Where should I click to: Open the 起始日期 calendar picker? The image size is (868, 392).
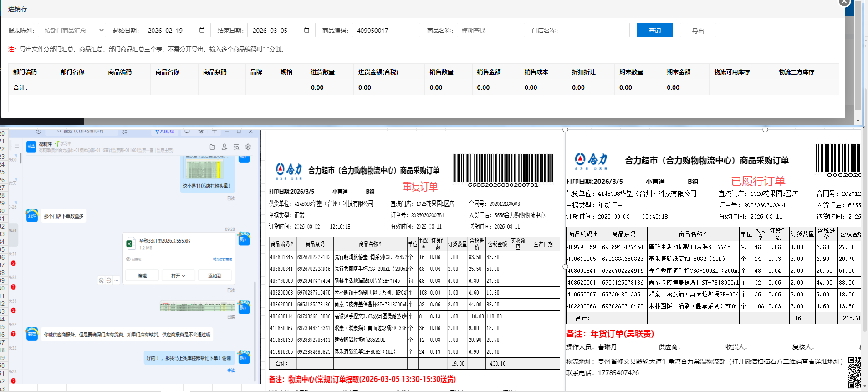pyautogui.click(x=202, y=31)
